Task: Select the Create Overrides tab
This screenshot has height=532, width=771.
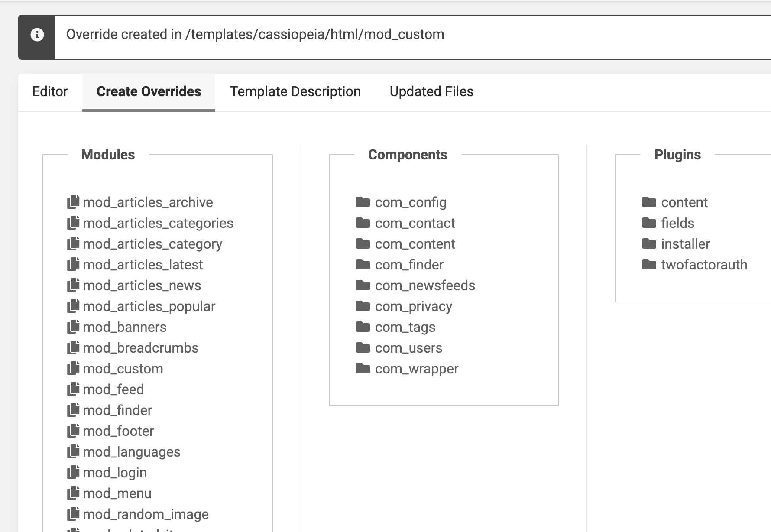Action: (149, 92)
